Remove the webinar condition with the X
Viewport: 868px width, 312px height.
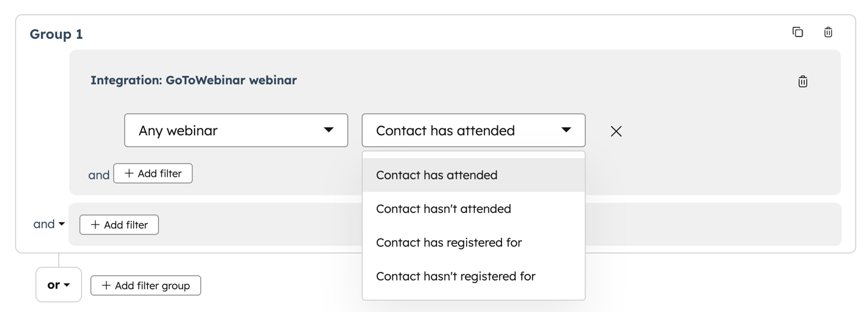click(x=616, y=131)
